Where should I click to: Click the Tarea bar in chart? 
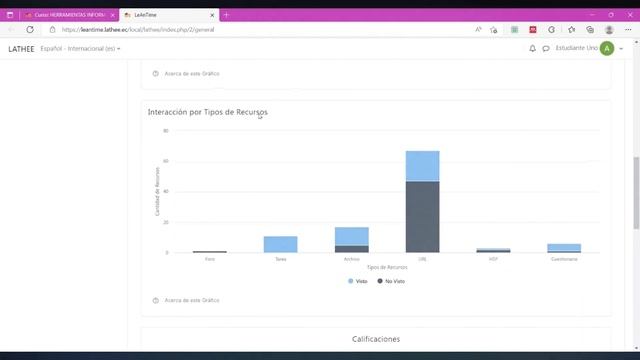tap(280, 244)
